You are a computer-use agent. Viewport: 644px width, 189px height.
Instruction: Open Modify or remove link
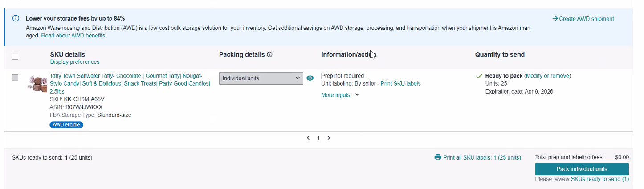coord(547,76)
